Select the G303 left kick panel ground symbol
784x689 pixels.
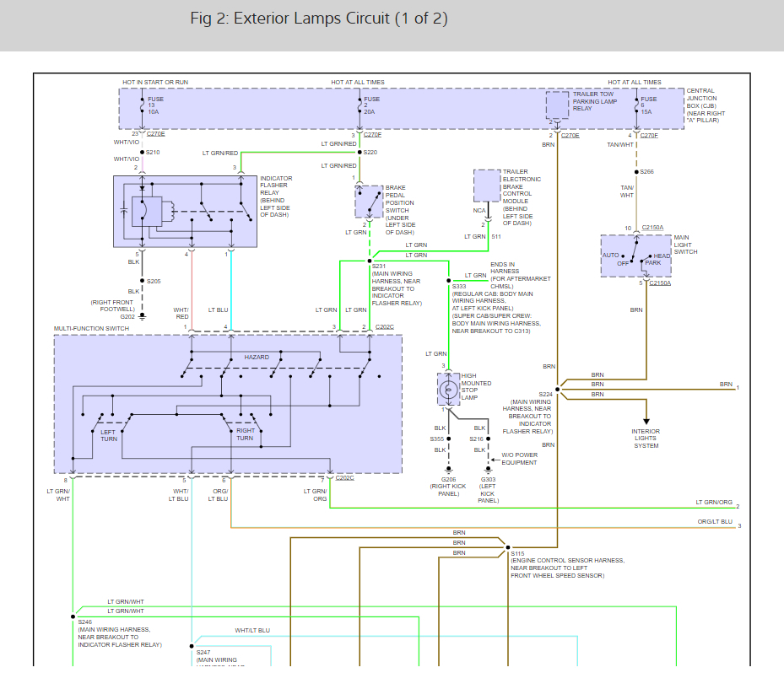tap(488, 471)
